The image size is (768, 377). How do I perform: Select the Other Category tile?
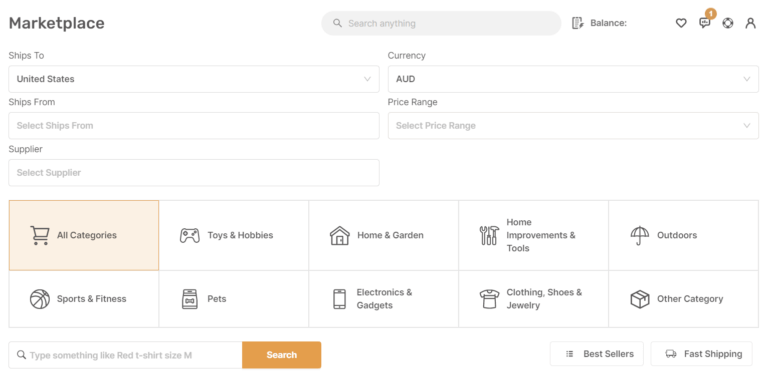[683, 299]
